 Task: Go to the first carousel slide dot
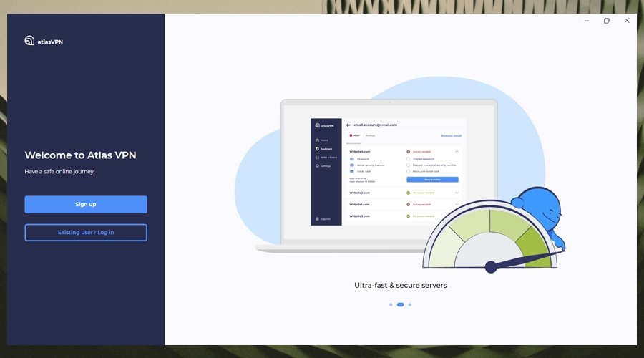(x=391, y=304)
